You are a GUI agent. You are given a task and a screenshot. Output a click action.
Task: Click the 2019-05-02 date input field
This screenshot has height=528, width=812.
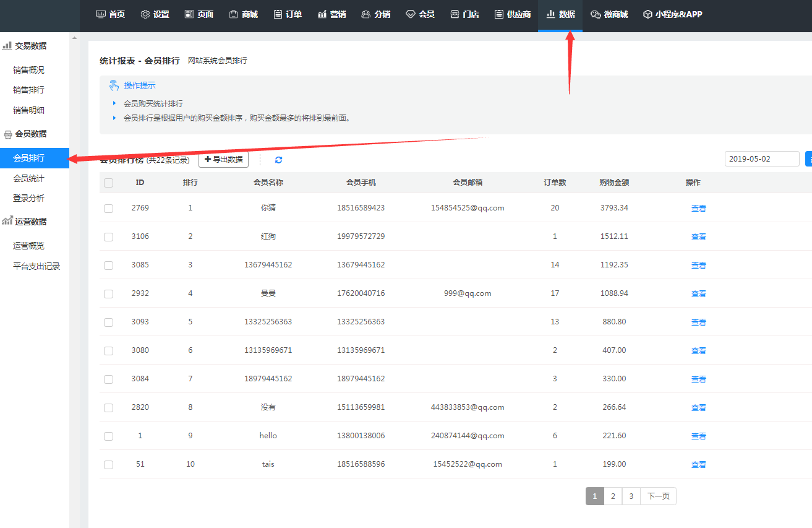pos(761,158)
